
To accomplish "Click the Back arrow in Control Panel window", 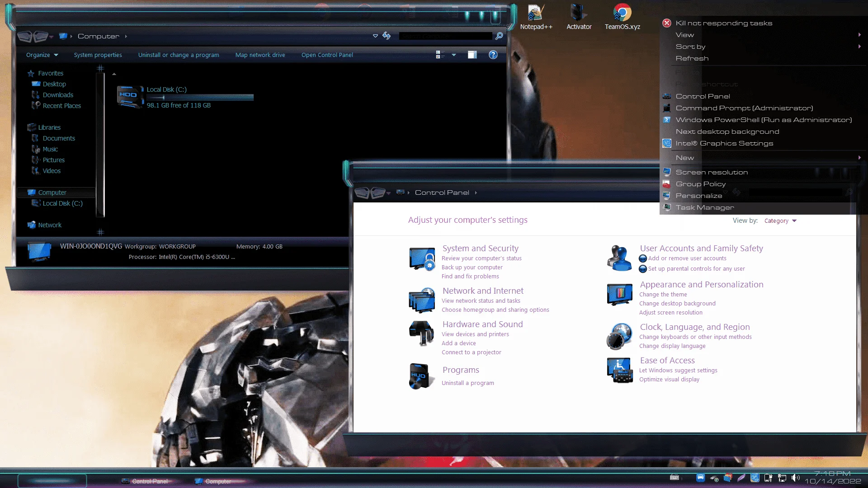I will [x=362, y=192].
